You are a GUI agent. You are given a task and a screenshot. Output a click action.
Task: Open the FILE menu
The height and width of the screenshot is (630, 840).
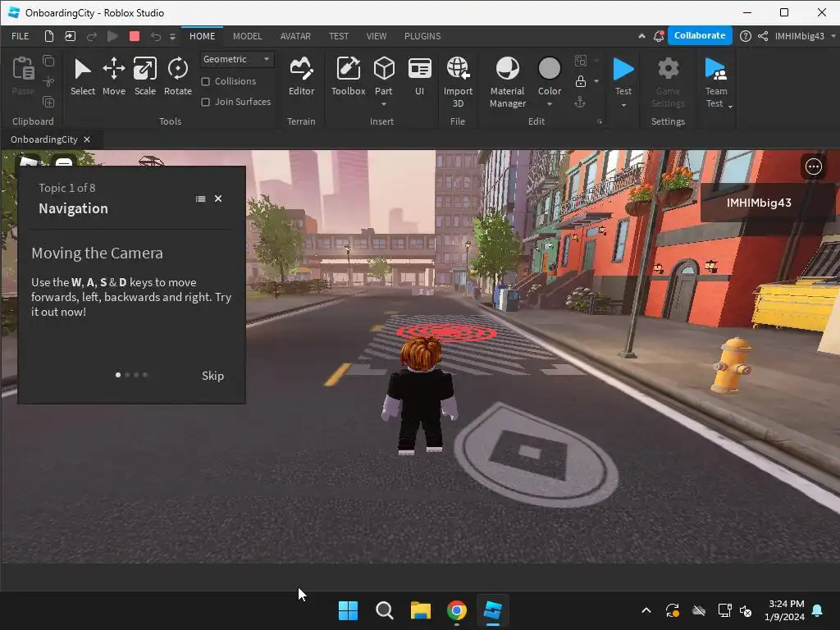[x=21, y=36]
